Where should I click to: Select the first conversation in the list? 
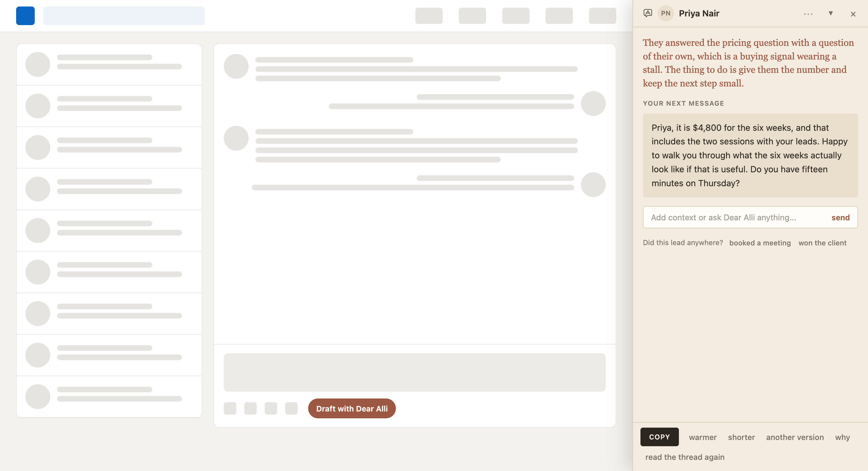[x=109, y=64]
